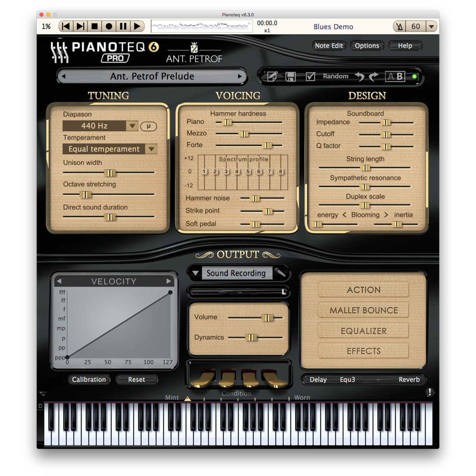Open the metronome icon in the top right

[x=398, y=26]
